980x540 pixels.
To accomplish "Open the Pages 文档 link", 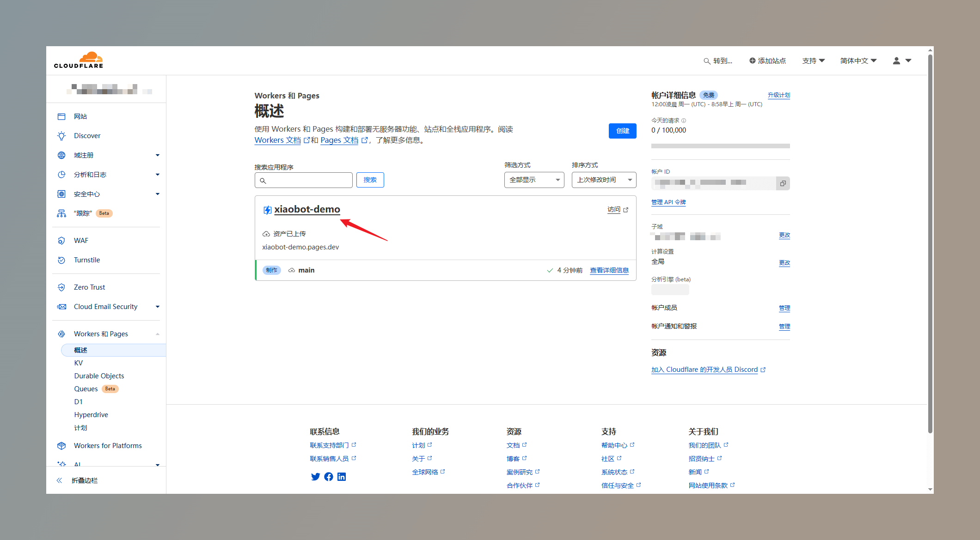I will [x=339, y=140].
